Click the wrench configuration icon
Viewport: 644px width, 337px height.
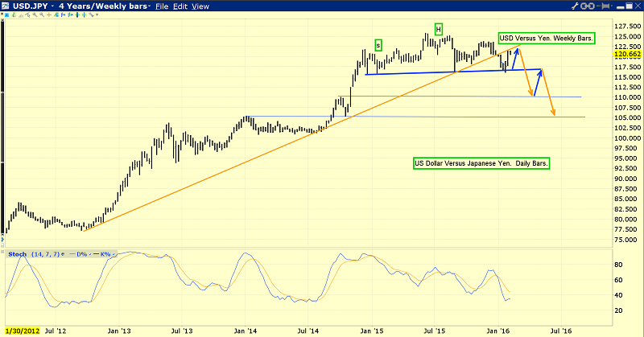[x=575, y=6]
